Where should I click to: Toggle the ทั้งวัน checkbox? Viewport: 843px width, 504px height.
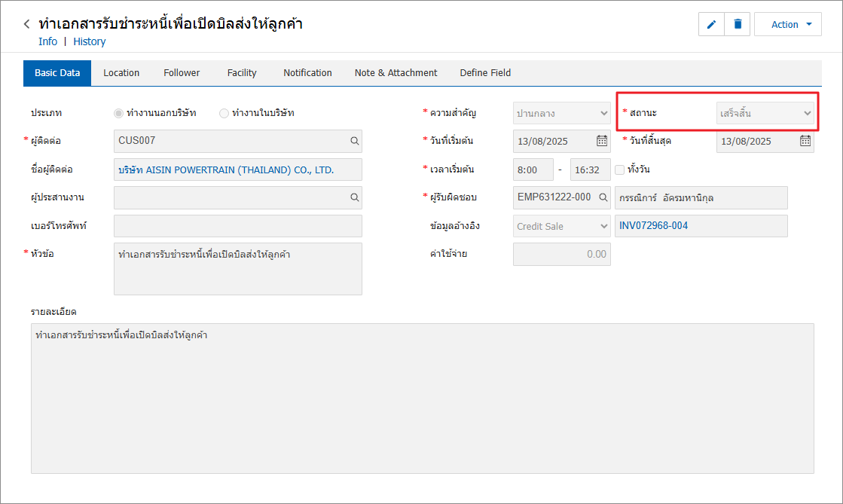[620, 170]
